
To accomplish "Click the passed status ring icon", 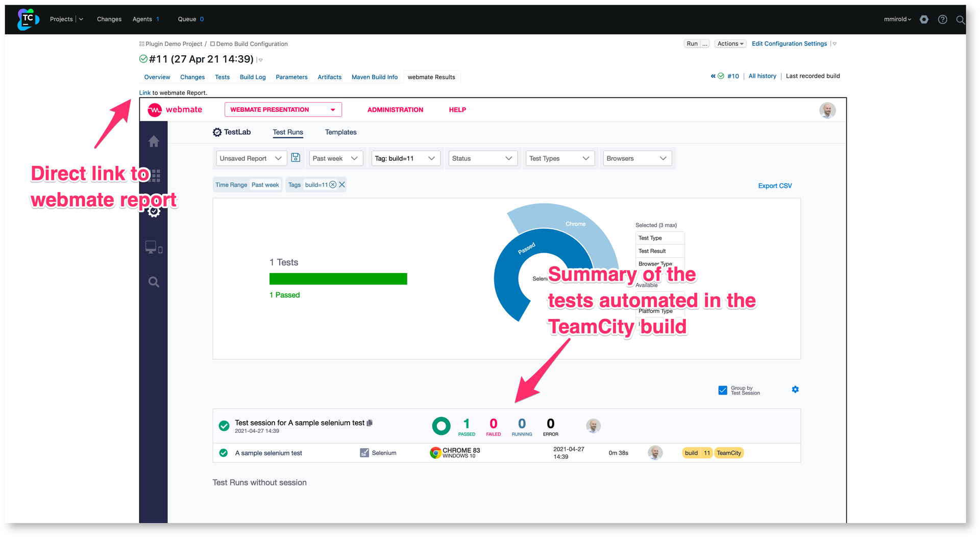I will [x=441, y=426].
